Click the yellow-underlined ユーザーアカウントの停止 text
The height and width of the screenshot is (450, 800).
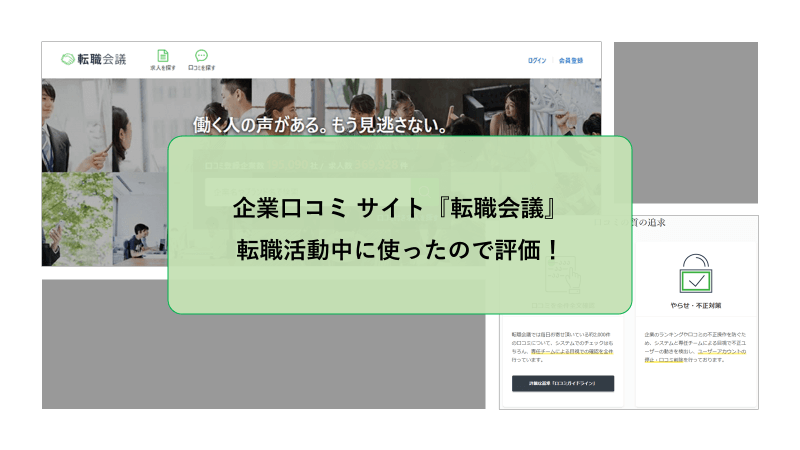[x=721, y=352]
